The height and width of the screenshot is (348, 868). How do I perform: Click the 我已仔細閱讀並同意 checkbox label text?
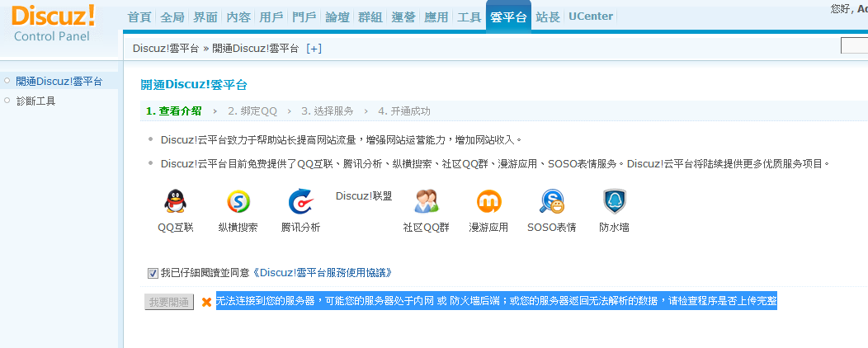(205, 273)
